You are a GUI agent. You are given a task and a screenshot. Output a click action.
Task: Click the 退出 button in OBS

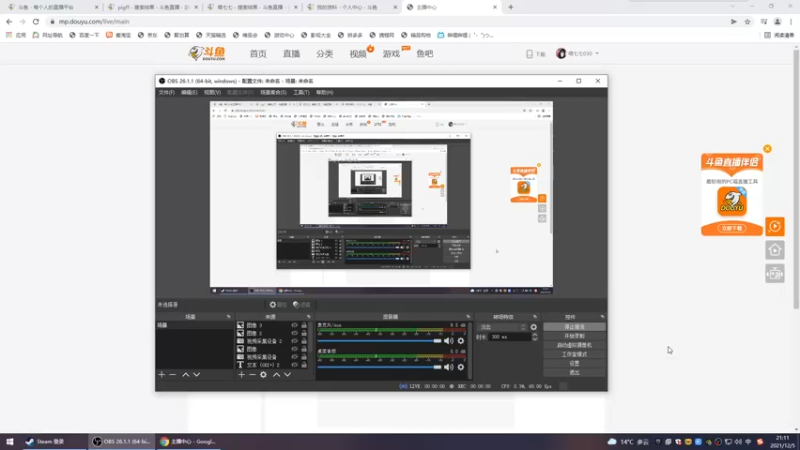[x=574, y=372]
